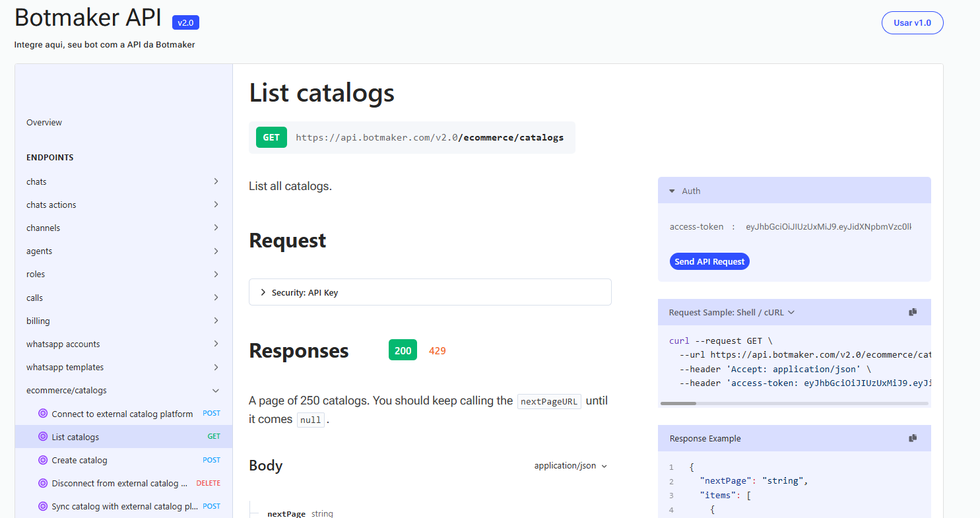Click the GET method badge

[x=271, y=137]
